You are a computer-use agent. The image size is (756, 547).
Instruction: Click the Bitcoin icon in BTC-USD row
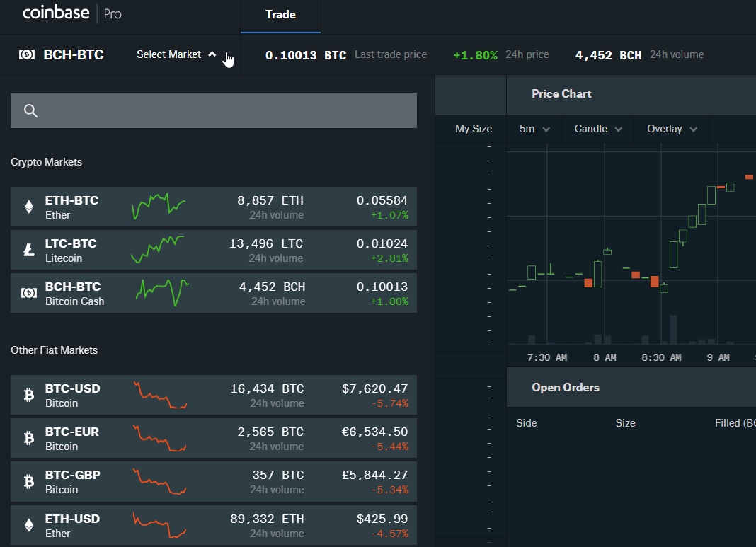coord(29,395)
